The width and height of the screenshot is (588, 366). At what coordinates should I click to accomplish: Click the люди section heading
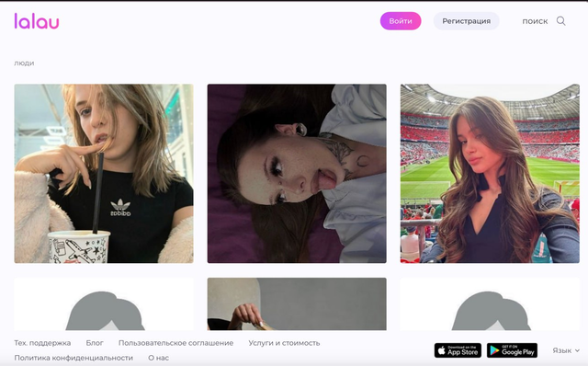coord(24,63)
